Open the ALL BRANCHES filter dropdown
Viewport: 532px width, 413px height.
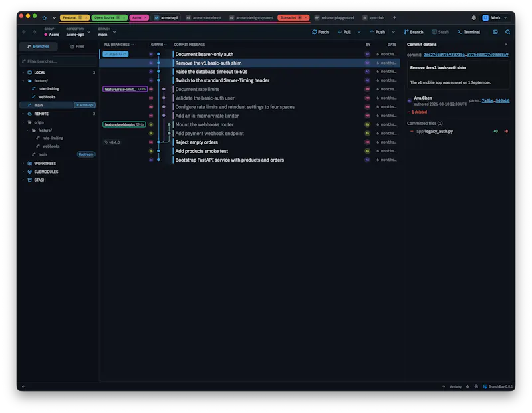pos(118,45)
